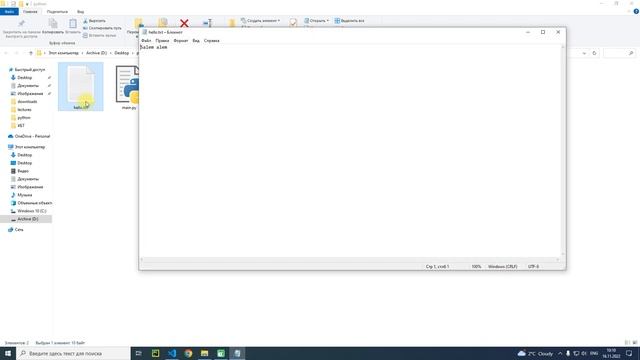Viewport: 640px width, 360px height.
Task: Click the Копировать (Copy) icon in ribbon
Action: (x=53, y=24)
